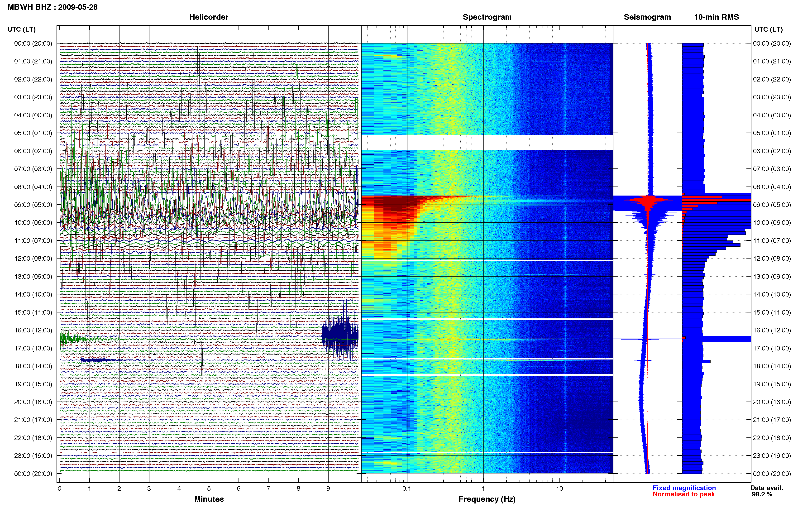812x508 pixels.
Task: Click left time label 18:00 (14:00)
Action: (33, 366)
